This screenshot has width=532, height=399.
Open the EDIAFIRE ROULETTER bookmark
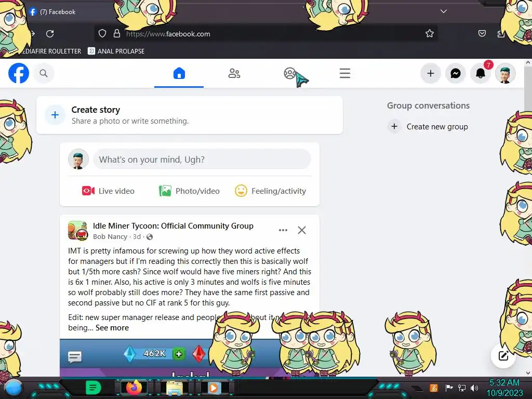coord(51,51)
